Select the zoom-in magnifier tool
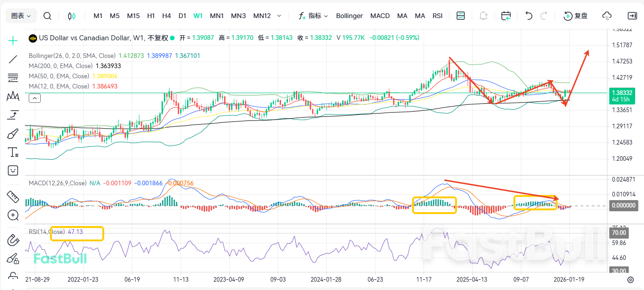This screenshot has height=290, width=644. (13, 215)
